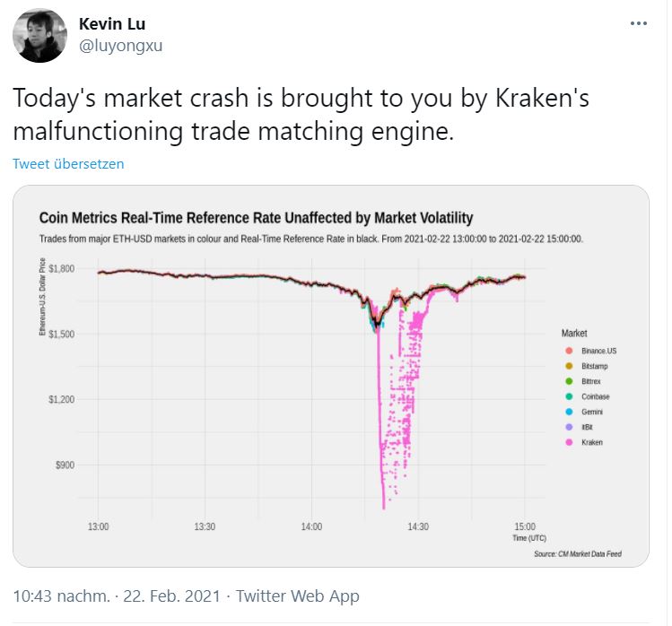This screenshot has height=626, width=672.
Task: Click the Bittrex green legend dot
Action: tap(569, 381)
